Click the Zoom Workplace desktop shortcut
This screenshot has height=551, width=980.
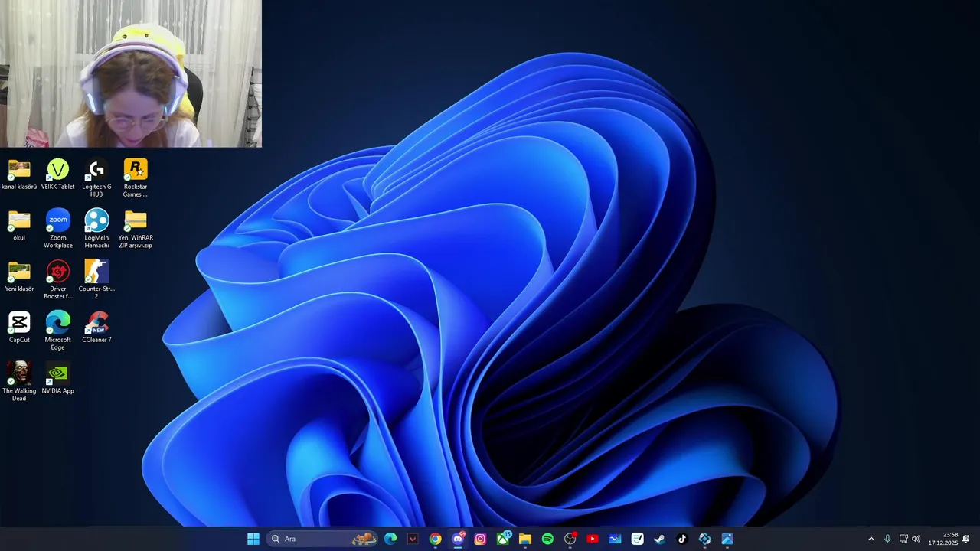click(x=58, y=229)
